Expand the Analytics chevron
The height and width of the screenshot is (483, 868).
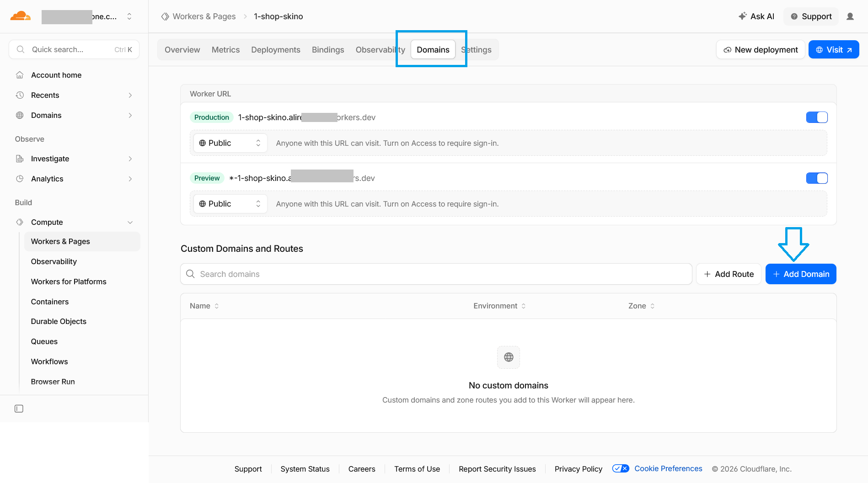point(130,179)
